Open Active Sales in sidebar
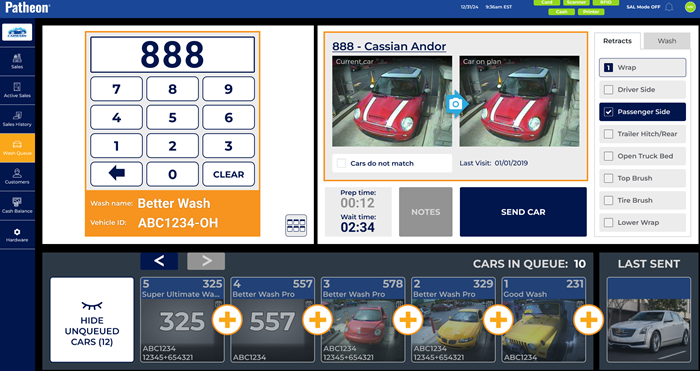The image size is (700, 371). point(17,90)
